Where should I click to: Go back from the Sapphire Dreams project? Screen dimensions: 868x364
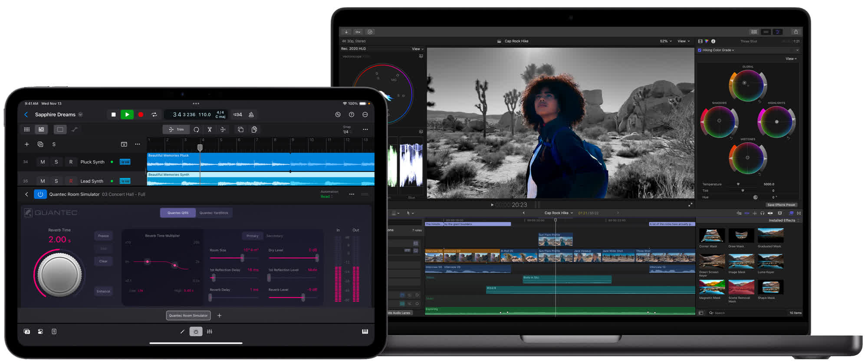coord(26,115)
